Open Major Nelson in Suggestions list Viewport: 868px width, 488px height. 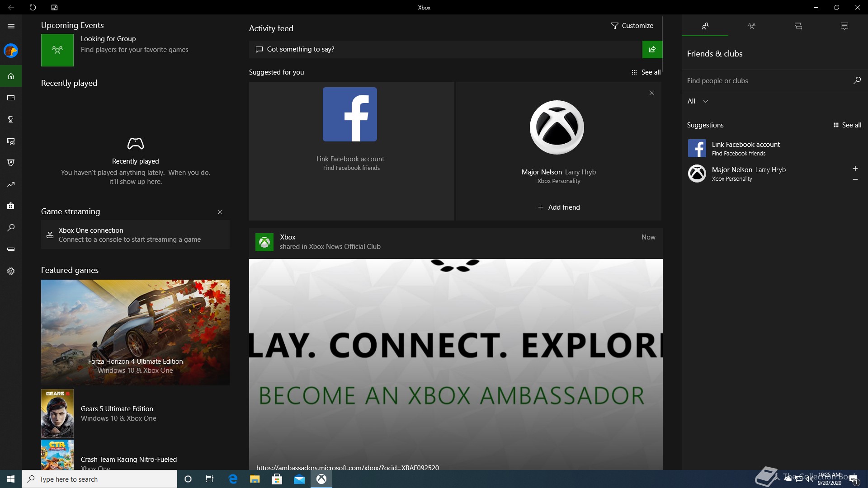(766, 174)
